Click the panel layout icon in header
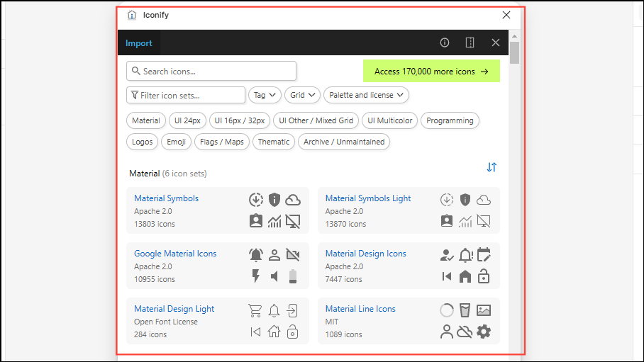 coord(470,43)
